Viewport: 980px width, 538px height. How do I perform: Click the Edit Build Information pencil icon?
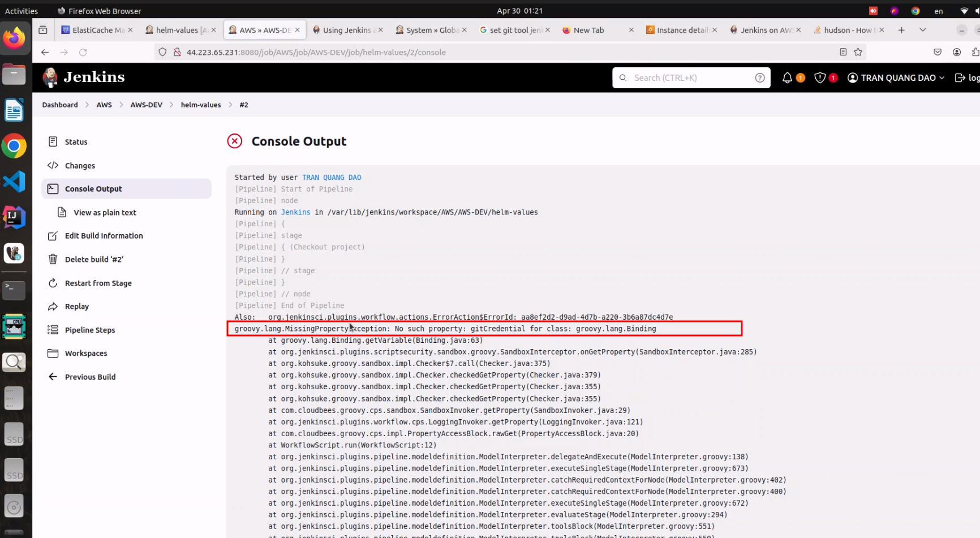click(53, 236)
